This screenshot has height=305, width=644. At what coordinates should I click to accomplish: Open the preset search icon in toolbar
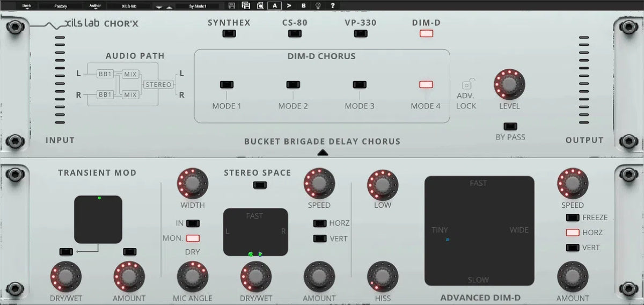point(260,6)
